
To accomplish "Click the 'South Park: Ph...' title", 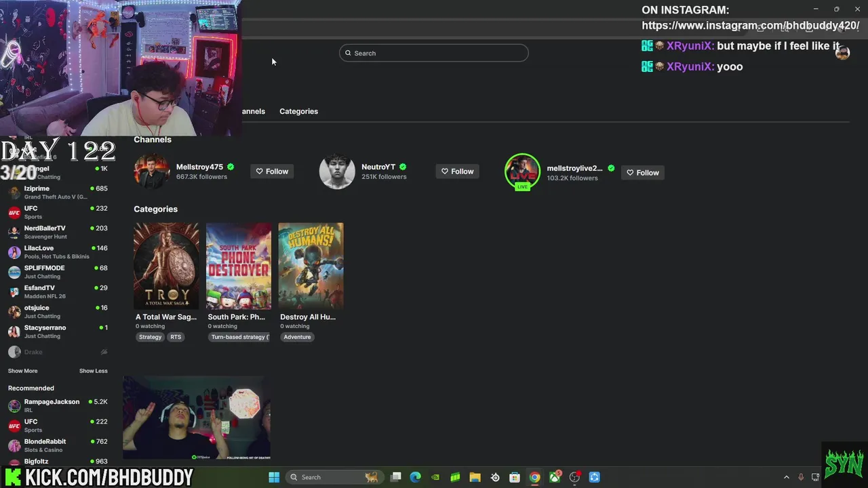I will click(237, 317).
